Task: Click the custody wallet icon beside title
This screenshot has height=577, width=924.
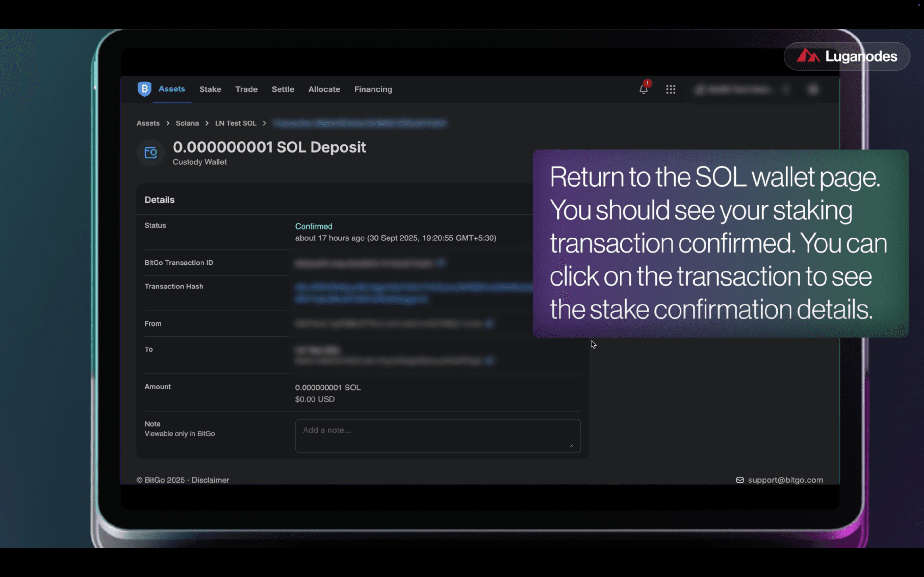Action: 150,153
